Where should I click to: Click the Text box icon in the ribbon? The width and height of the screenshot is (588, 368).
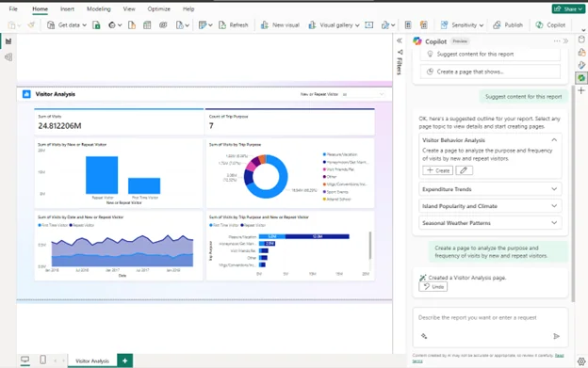369,25
